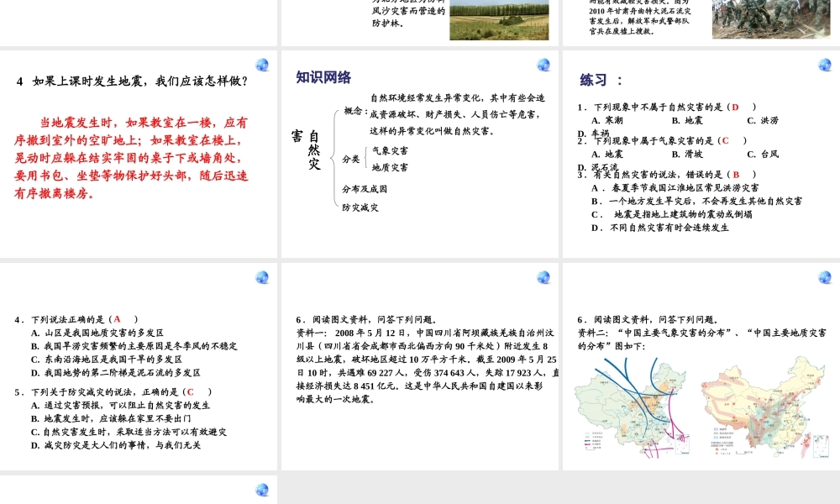Viewport: 840px width, 504px height.
Task: Click the 资料二 map description text
Action: 701,339
